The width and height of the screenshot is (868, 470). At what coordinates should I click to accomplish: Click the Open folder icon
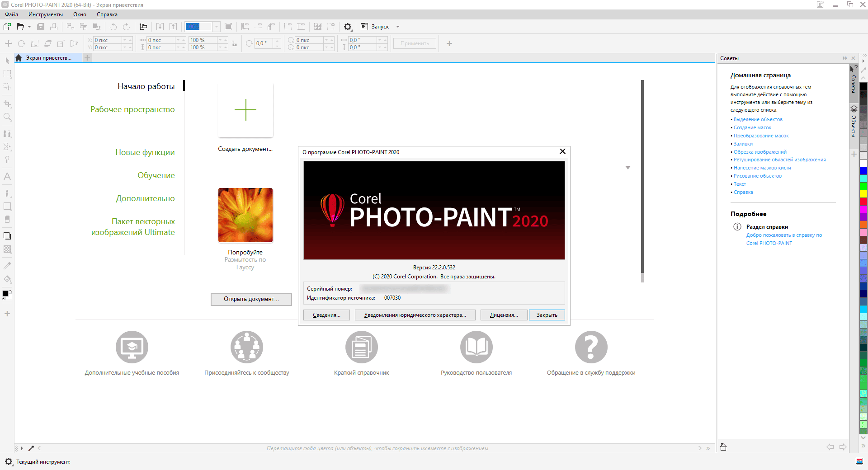(20, 27)
